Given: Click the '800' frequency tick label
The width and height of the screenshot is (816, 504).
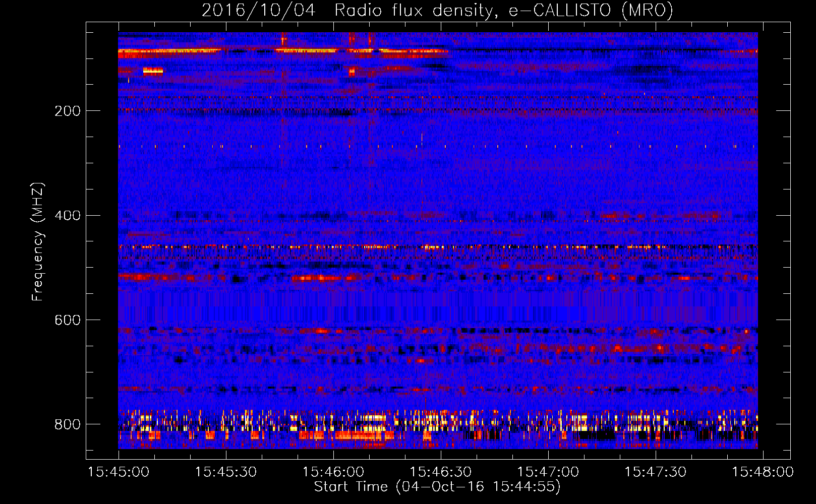Looking at the screenshot, I should click(68, 425).
